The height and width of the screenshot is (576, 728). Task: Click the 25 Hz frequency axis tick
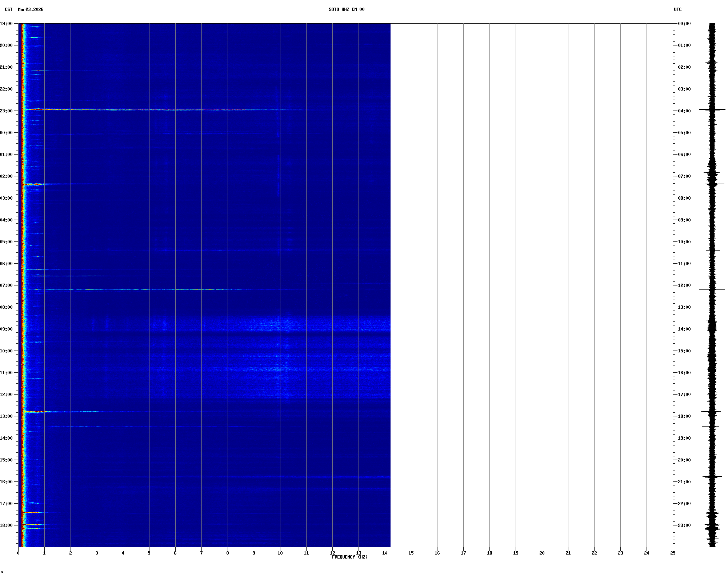pos(673,553)
